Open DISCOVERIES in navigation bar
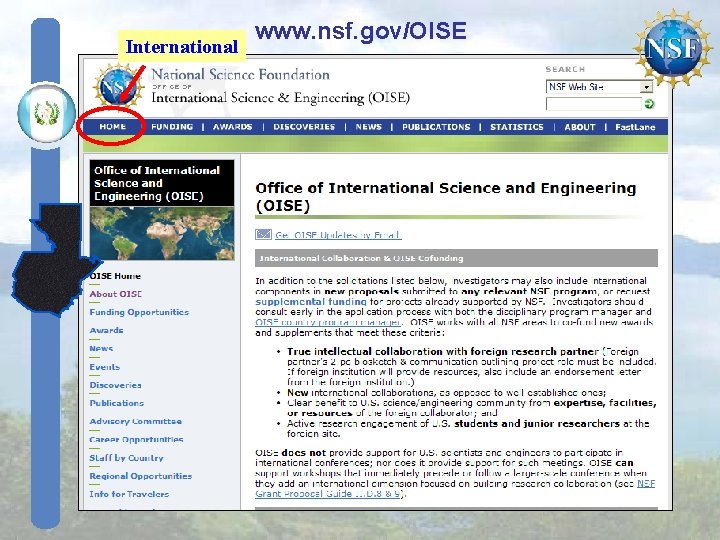Viewport: 720px width, 540px height. click(x=304, y=127)
